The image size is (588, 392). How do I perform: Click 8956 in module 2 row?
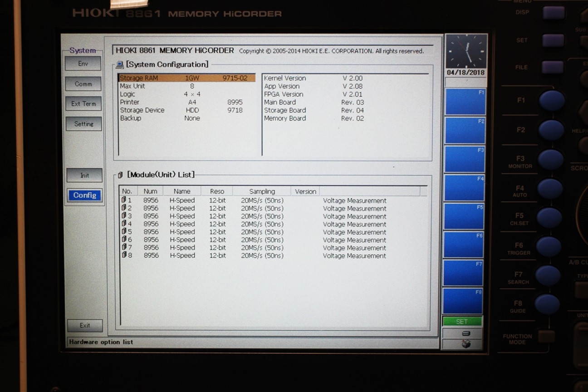(151, 208)
